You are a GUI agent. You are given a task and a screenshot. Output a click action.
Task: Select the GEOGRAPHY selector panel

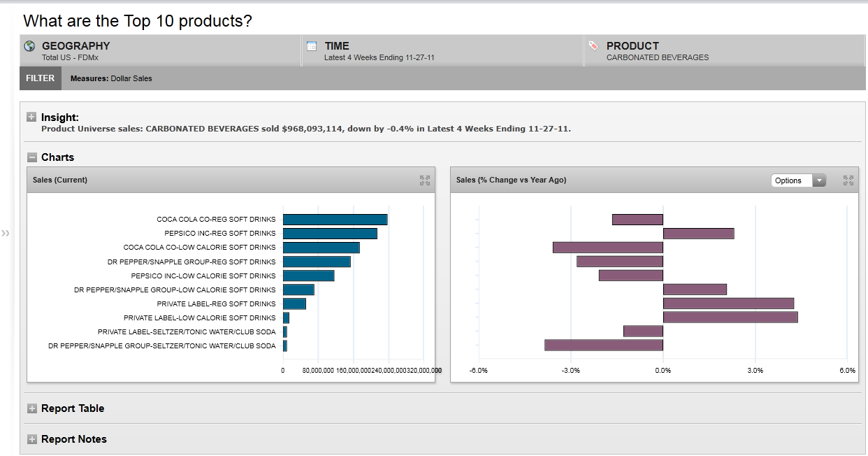pos(161,51)
